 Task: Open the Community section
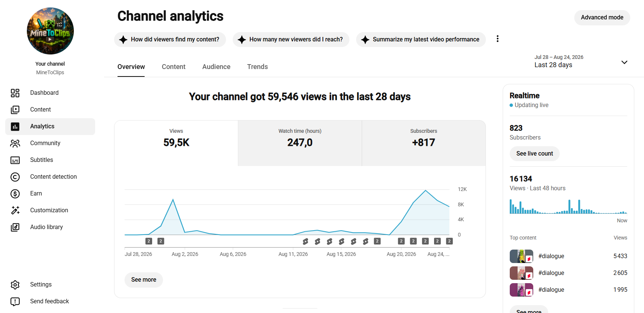pos(50,143)
